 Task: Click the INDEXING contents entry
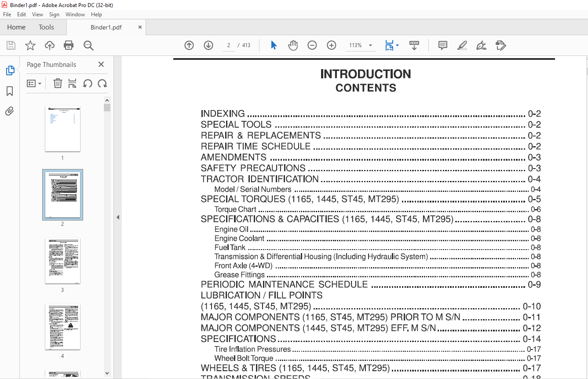coord(371,114)
